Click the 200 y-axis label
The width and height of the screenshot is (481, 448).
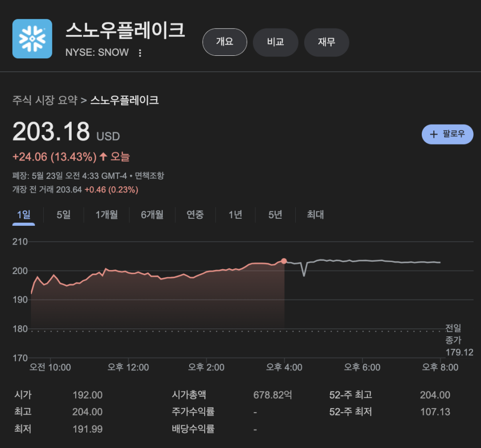tap(20, 271)
